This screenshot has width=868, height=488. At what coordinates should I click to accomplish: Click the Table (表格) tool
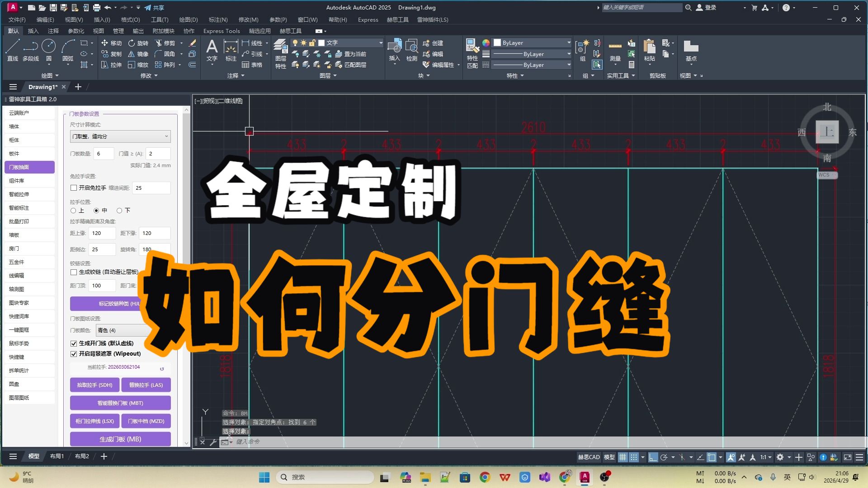(x=252, y=65)
